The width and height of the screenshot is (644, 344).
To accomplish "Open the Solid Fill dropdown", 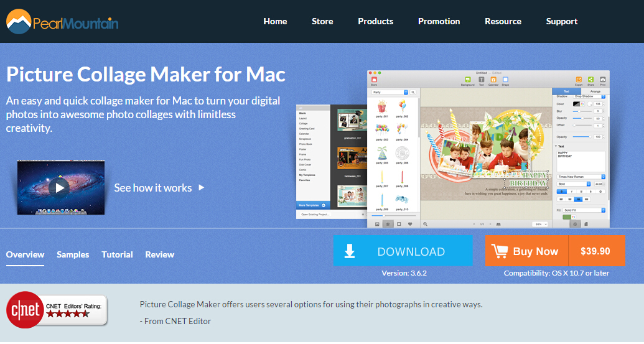I will (584, 210).
